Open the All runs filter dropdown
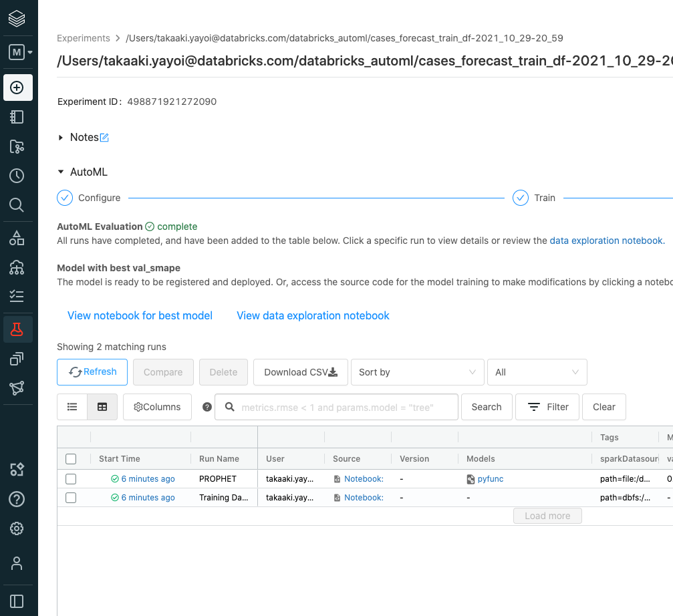673x616 pixels. (537, 372)
